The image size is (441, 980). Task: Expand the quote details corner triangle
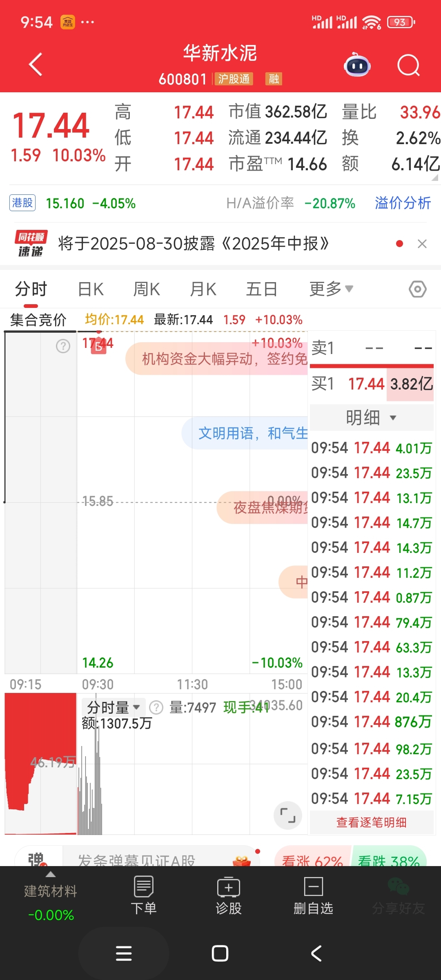pos(434,178)
